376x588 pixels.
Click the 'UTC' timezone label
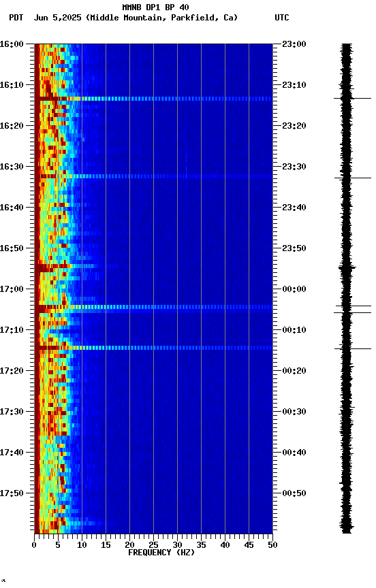pyautogui.click(x=282, y=18)
